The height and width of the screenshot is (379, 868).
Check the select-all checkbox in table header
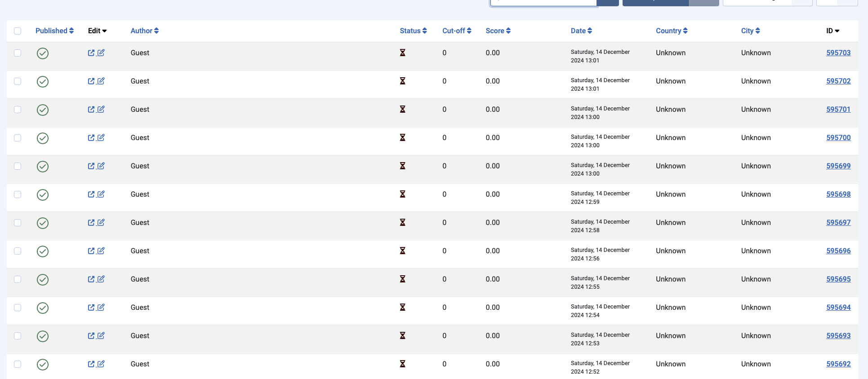[18, 31]
